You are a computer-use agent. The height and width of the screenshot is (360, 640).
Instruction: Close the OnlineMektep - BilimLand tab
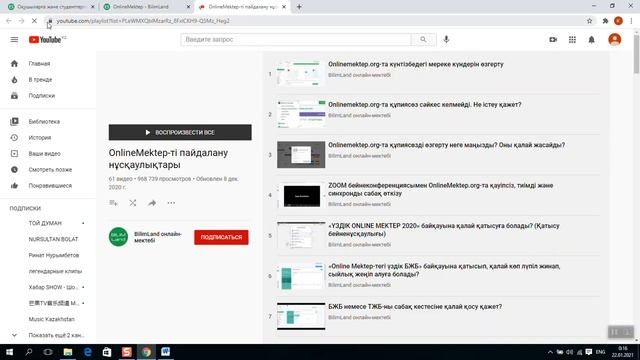tap(188, 7)
